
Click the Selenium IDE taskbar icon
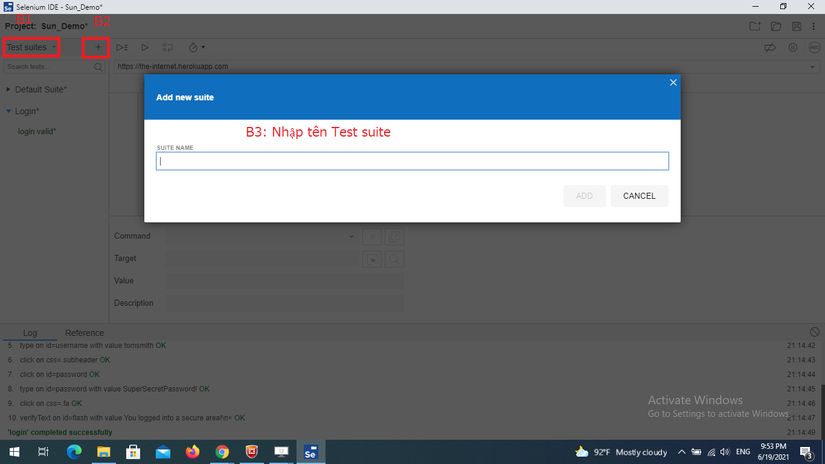tap(310, 452)
